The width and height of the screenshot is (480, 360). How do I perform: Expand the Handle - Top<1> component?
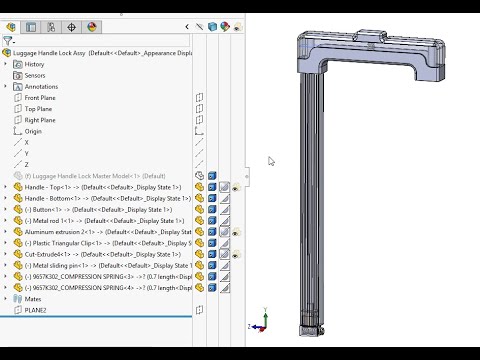(5, 187)
